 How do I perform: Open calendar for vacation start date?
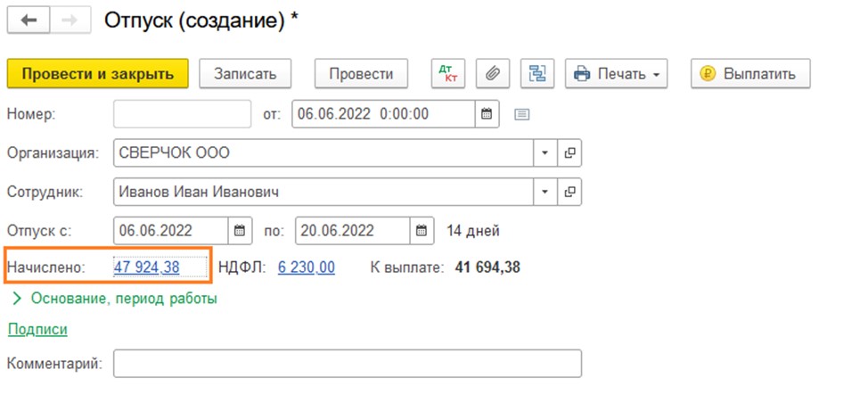coord(240,230)
